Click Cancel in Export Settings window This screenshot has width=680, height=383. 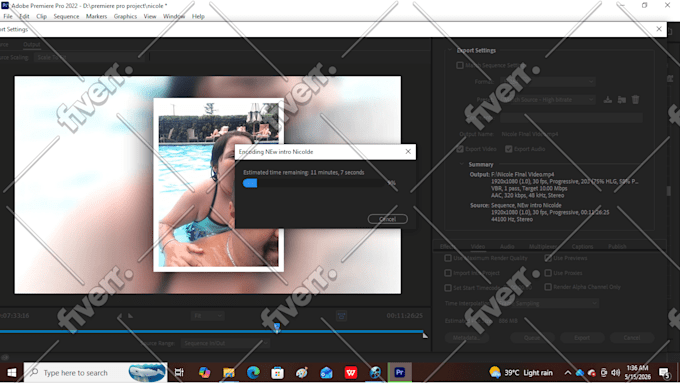pyautogui.click(x=632, y=338)
